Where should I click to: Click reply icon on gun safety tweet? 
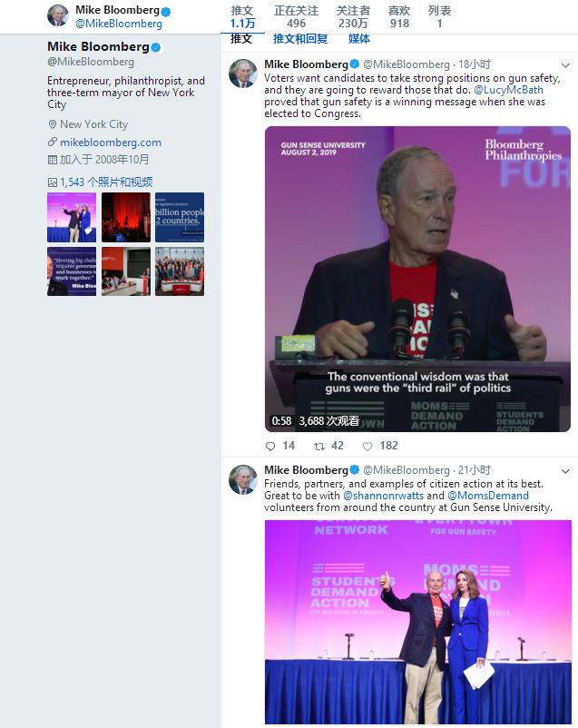(x=270, y=447)
